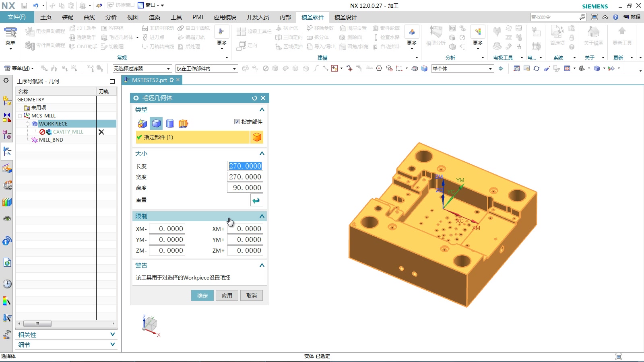
Task: Collapse the 警告 section
Action: 262,265
